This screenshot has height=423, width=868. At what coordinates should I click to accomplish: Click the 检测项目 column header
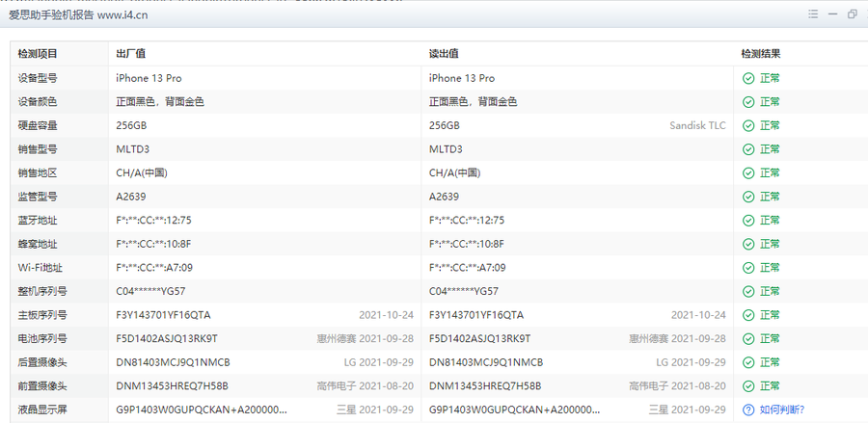tap(38, 54)
